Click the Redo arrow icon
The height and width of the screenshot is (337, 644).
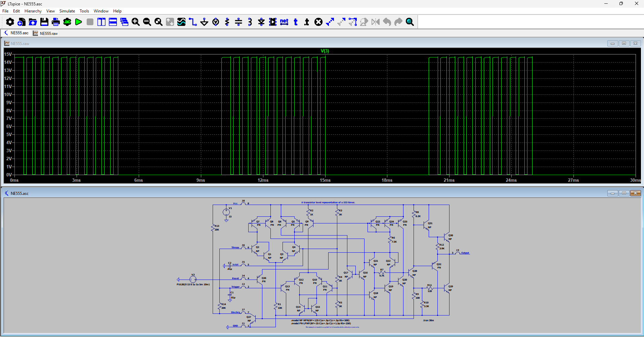coord(398,22)
